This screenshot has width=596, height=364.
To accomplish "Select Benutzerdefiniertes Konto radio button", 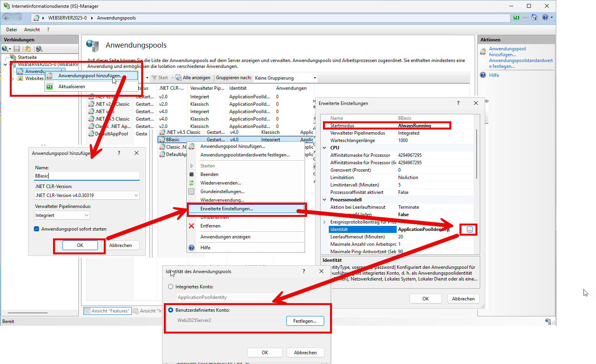I will coord(170,310).
